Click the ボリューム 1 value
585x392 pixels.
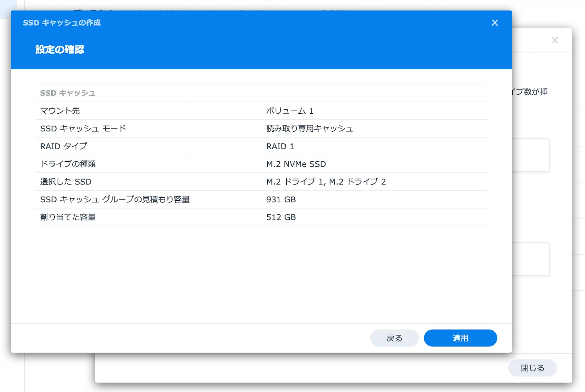pos(289,111)
